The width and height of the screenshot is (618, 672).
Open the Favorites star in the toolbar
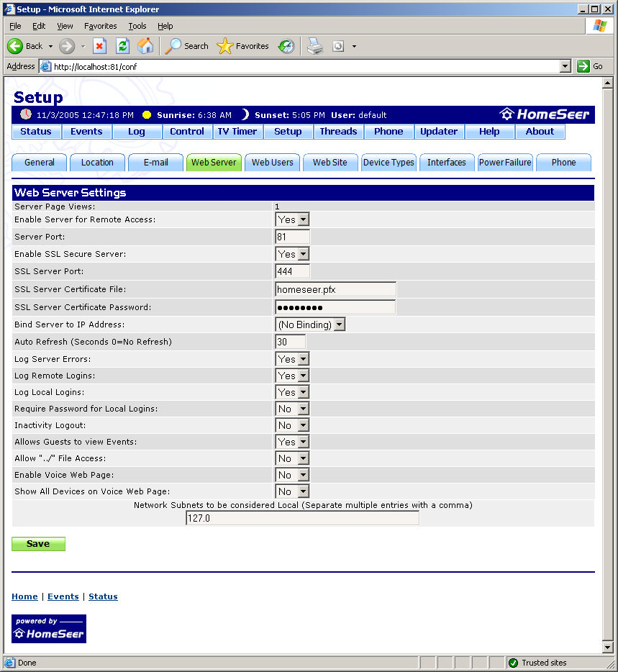[x=225, y=46]
